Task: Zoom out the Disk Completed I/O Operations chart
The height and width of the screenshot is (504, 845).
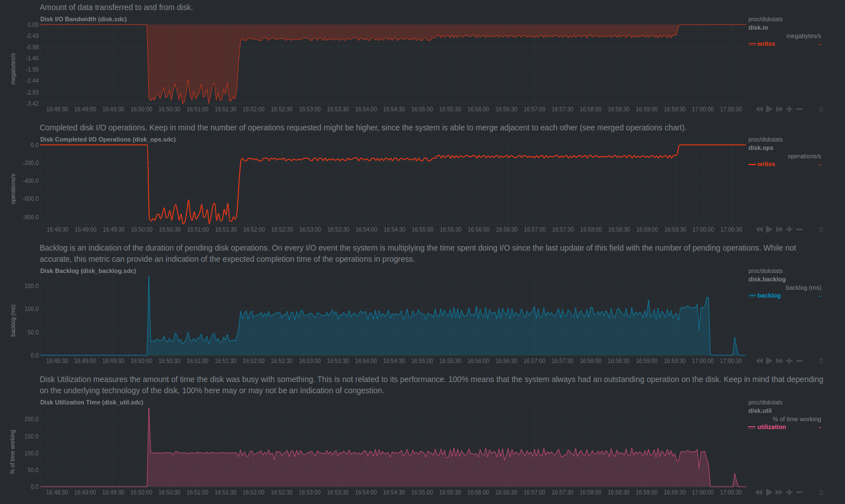Action: click(800, 229)
